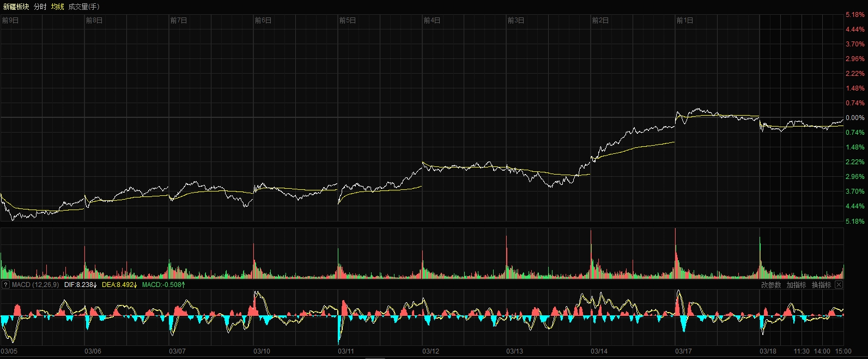Screen dimensions: 868x359
Task: Click the 前5日 day segment label
Action: [348, 21]
